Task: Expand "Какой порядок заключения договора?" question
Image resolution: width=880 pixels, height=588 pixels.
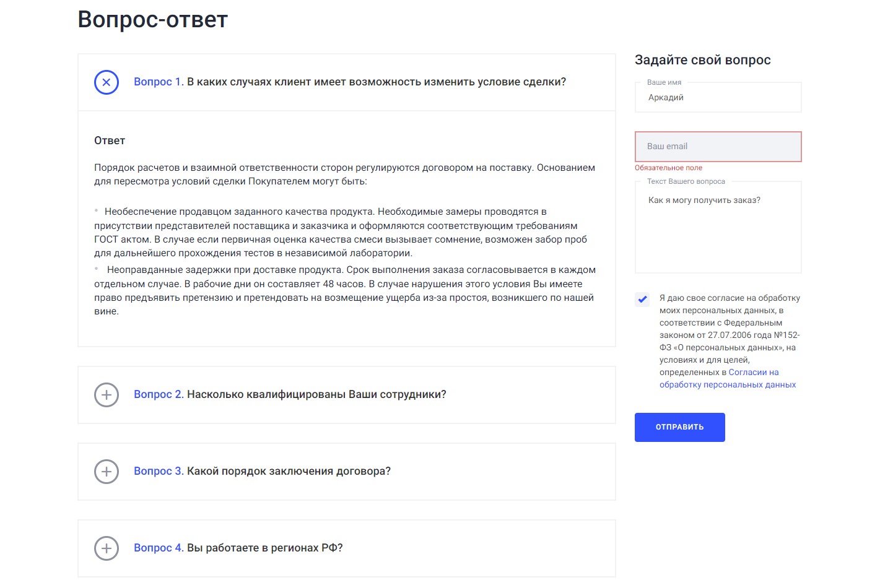Action: [289, 472]
